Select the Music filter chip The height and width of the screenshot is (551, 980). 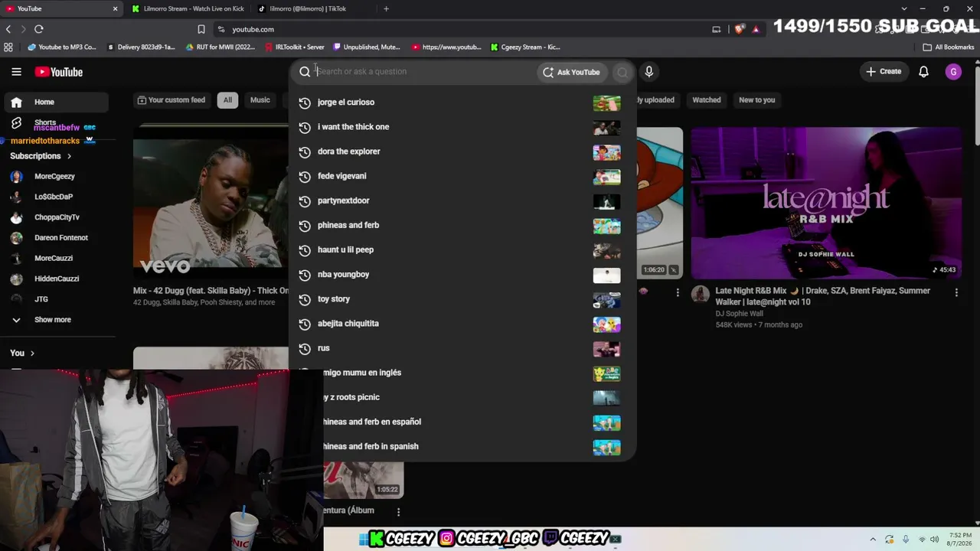click(260, 100)
